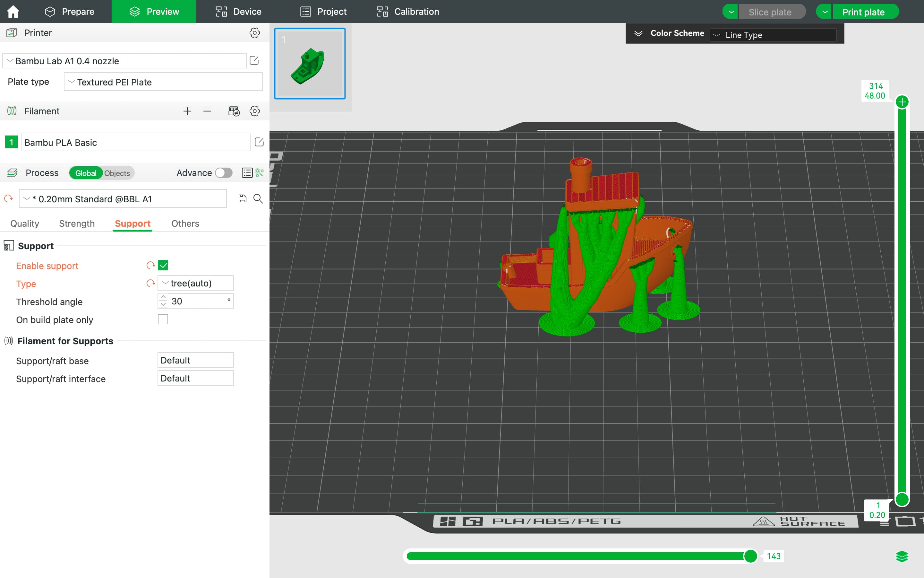Reset process preset with undo arrow
This screenshot has width=924, height=578.
[8, 199]
